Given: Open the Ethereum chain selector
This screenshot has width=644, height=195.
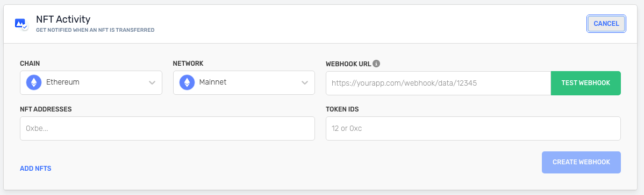Looking at the screenshot, I should pos(91,83).
